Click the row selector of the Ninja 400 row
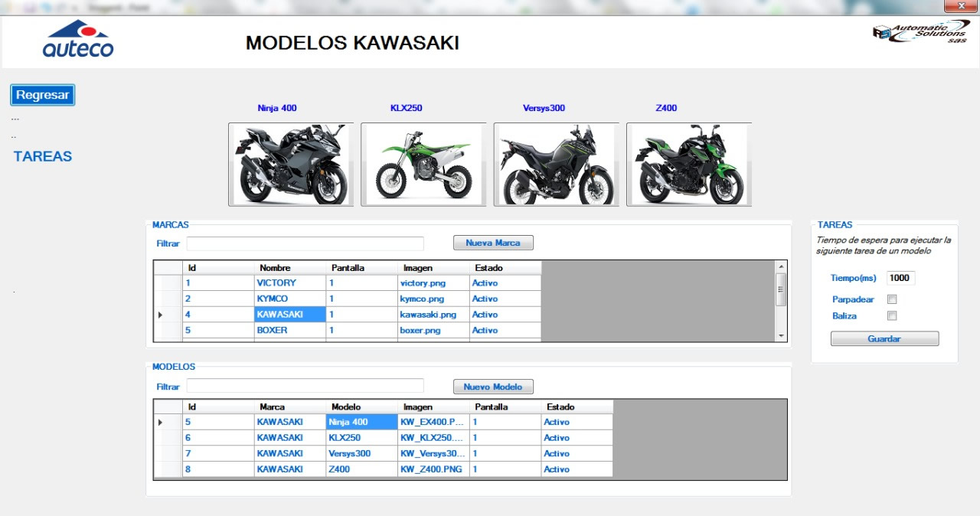 (x=168, y=422)
